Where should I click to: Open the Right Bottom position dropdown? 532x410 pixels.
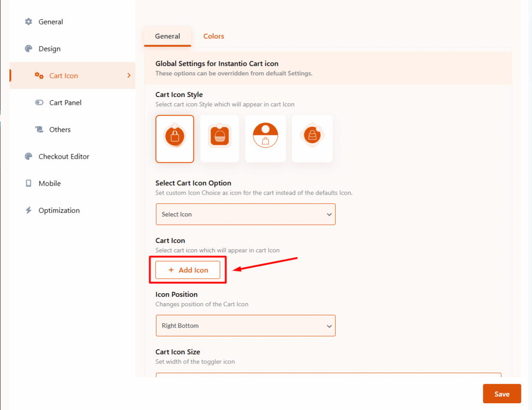pos(245,326)
